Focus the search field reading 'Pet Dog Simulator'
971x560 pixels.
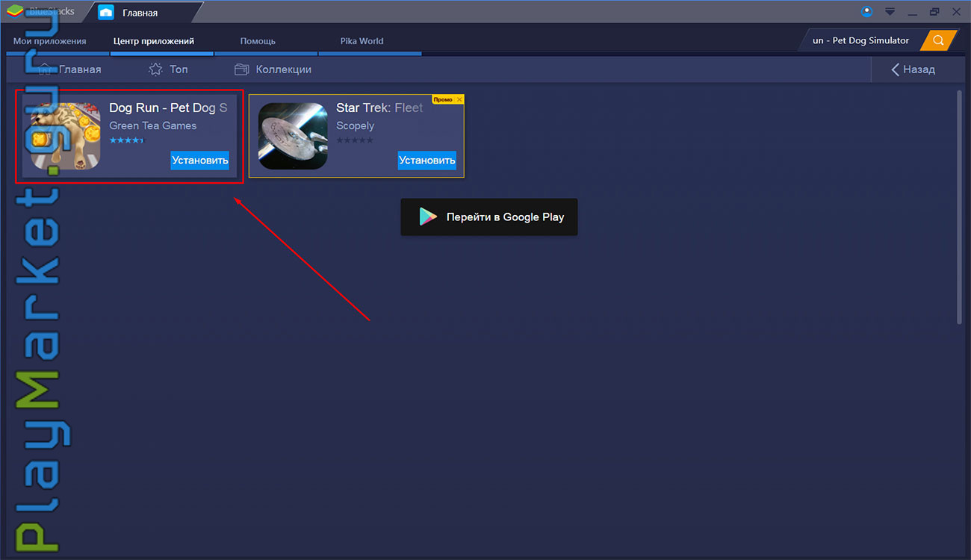tap(860, 40)
